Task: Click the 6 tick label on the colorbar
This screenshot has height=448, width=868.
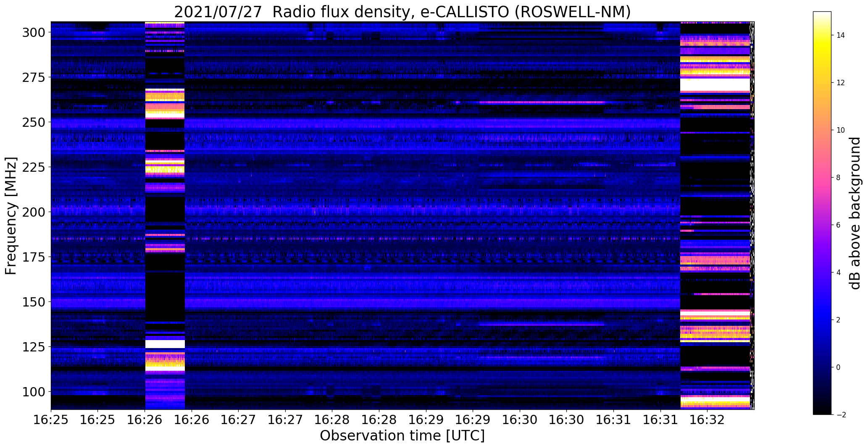Action: [839, 225]
